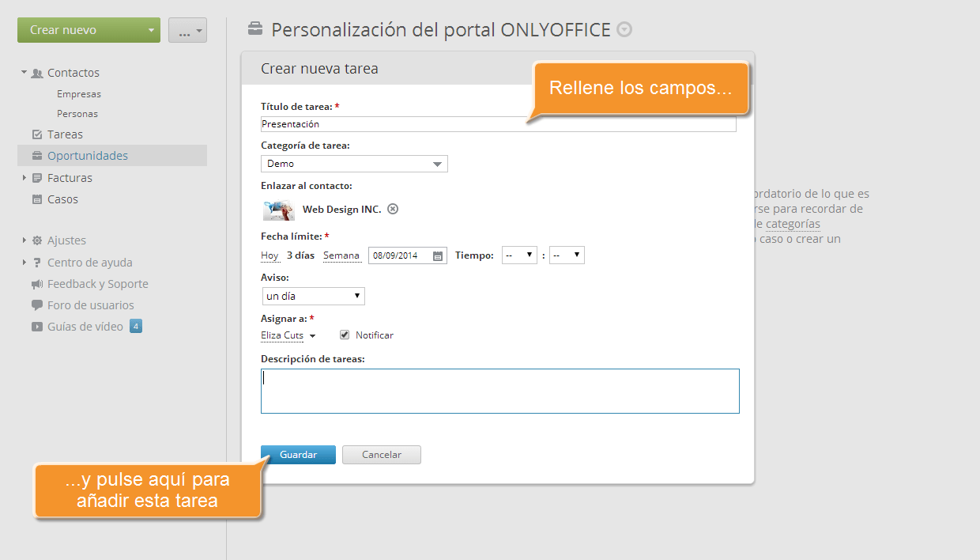980x560 pixels.
Task: Set deadline to Hoy
Action: 269,255
